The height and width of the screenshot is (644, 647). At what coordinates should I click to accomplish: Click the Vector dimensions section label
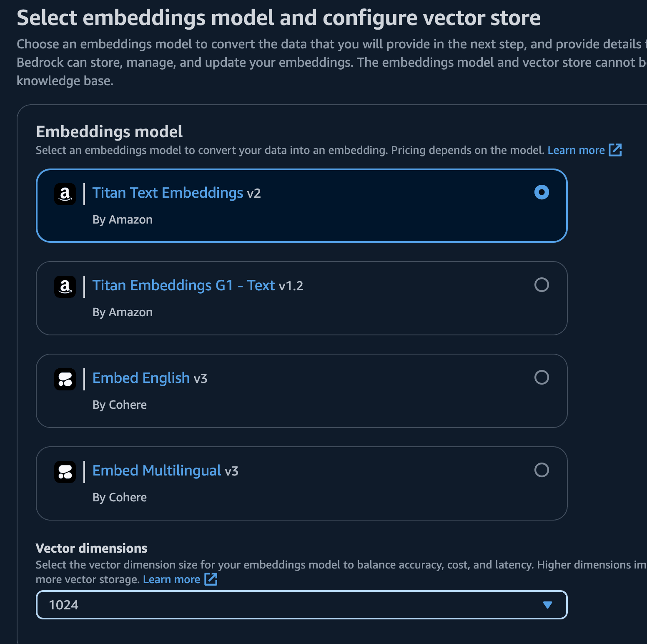pos(91,548)
